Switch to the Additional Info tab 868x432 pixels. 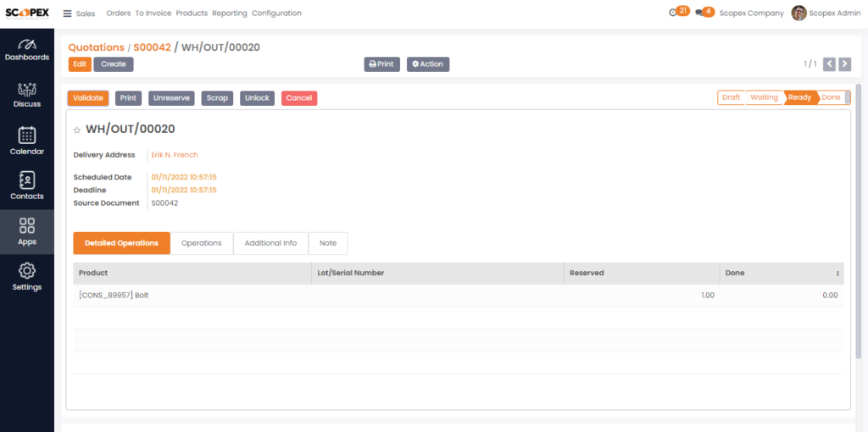(270, 243)
